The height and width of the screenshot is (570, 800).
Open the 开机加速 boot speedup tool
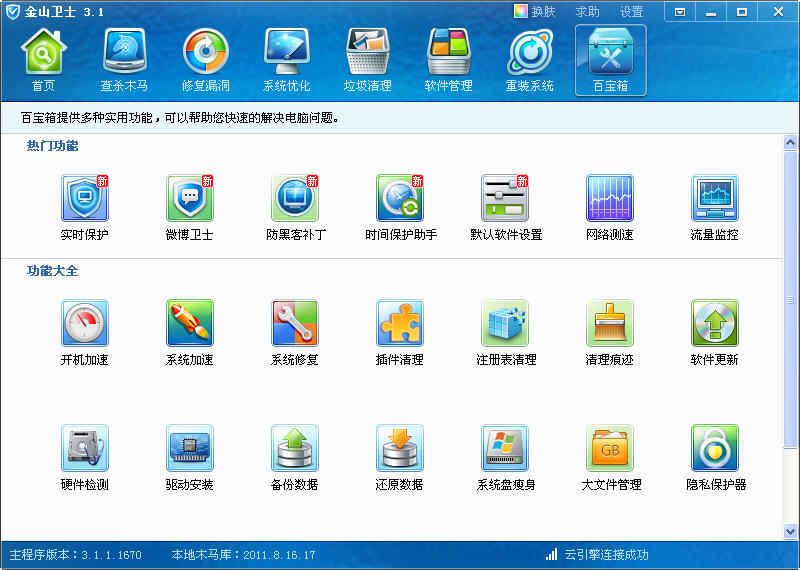(x=85, y=324)
